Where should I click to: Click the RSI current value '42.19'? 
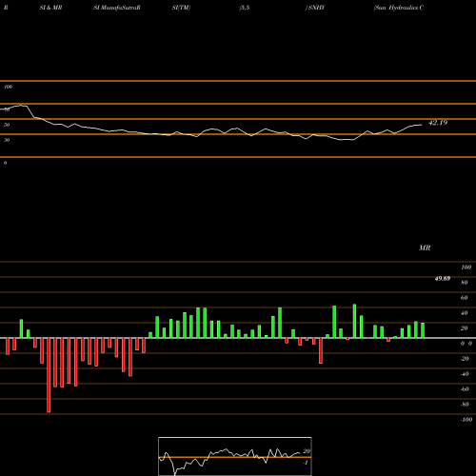coord(438,123)
